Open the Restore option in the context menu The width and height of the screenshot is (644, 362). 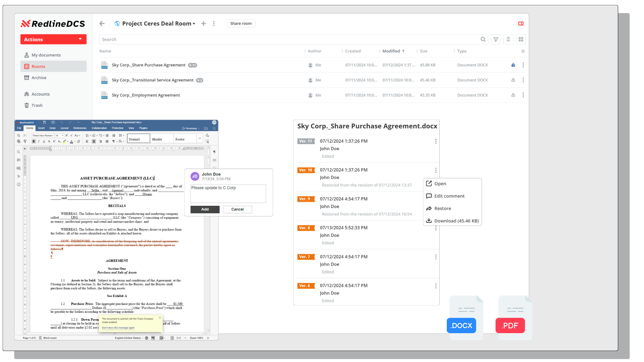coord(442,208)
